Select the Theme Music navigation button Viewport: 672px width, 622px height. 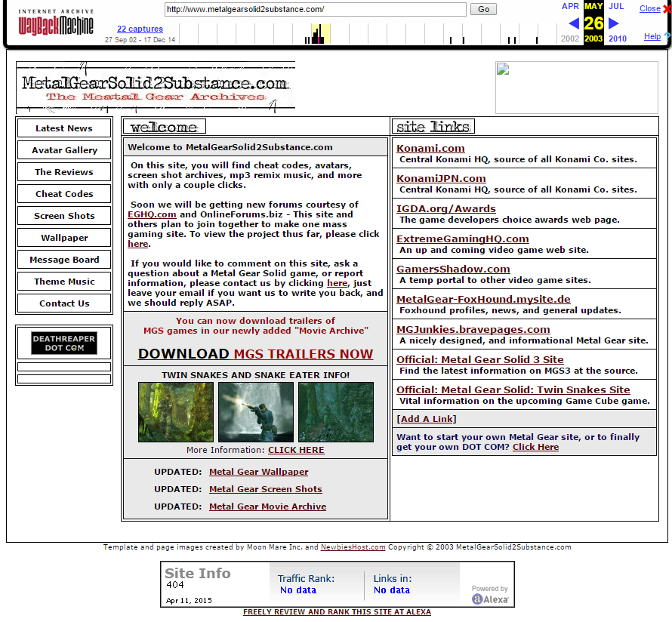[x=64, y=282]
